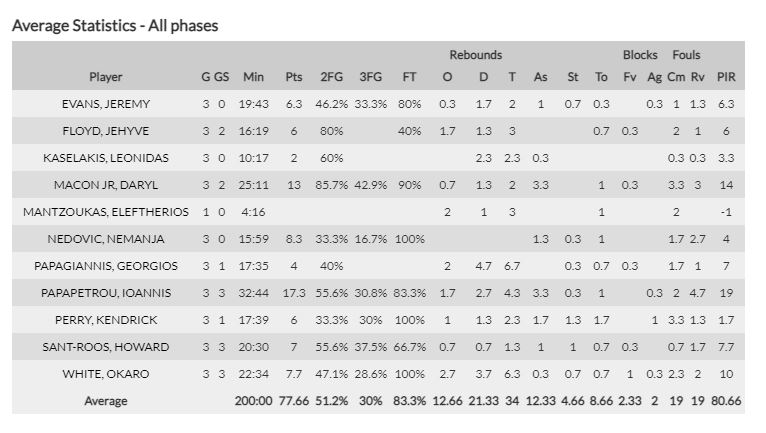766x433 pixels.
Task: Open Eleftherios Mantzoukas player link
Action: click(x=106, y=212)
